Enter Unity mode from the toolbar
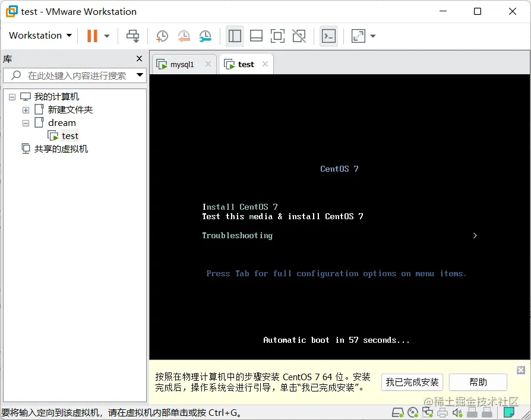Screen dimensions: 531x420 point(299,36)
